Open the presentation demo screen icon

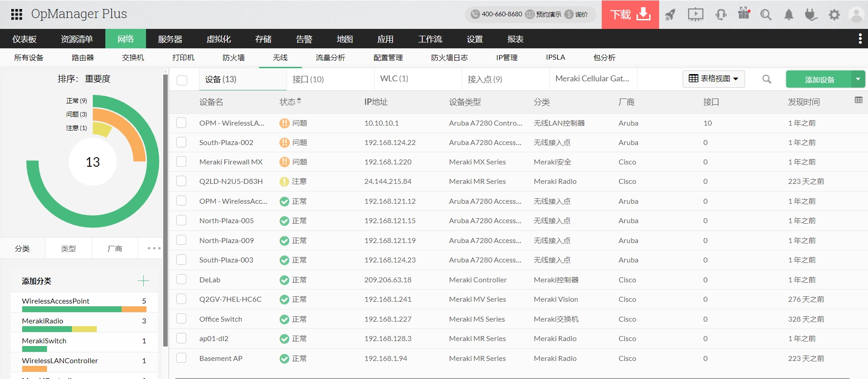tap(695, 14)
